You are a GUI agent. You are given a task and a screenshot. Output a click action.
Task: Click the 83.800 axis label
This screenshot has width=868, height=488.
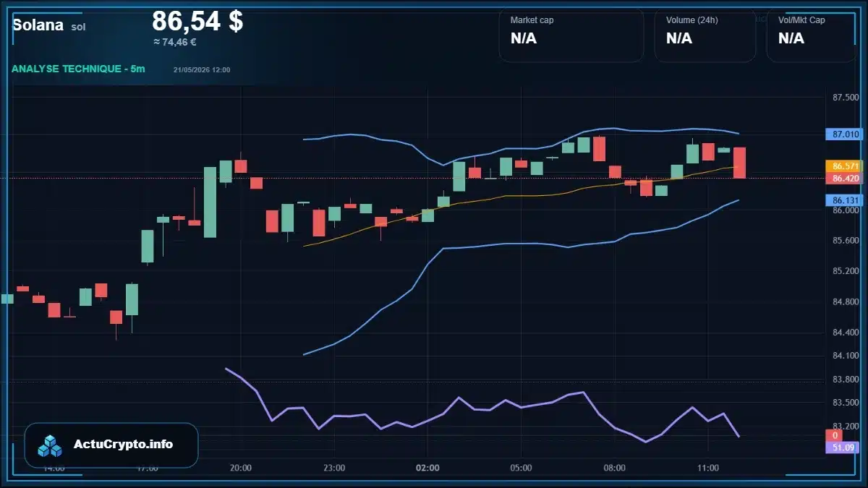coord(846,380)
